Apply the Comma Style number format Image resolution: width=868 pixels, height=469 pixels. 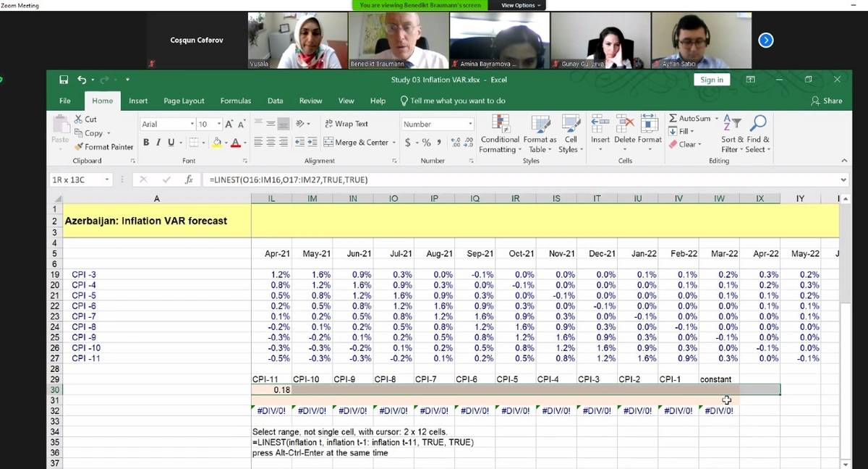(x=438, y=143)
